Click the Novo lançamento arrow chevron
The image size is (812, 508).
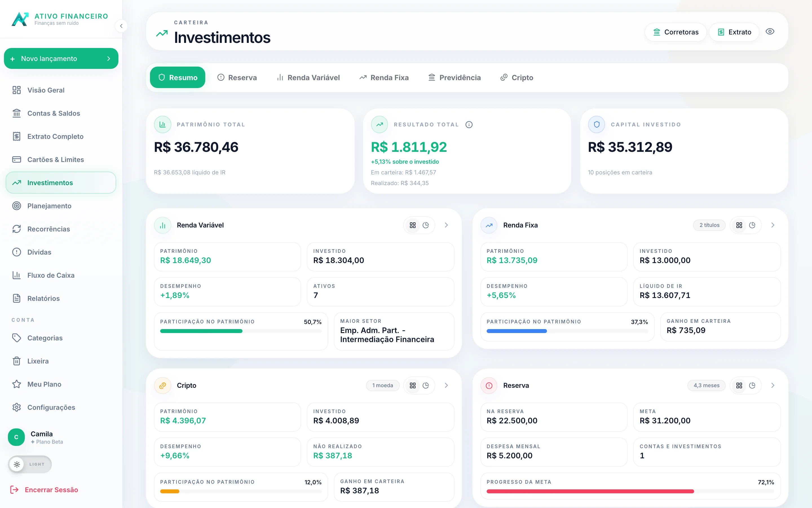(x=108, y=58)
